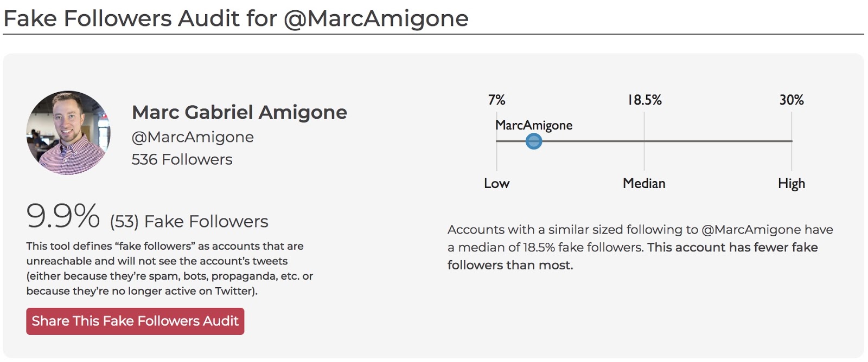Click the 536 Followers count
This screenshot has height=362, width=868.
coord(182,159)
